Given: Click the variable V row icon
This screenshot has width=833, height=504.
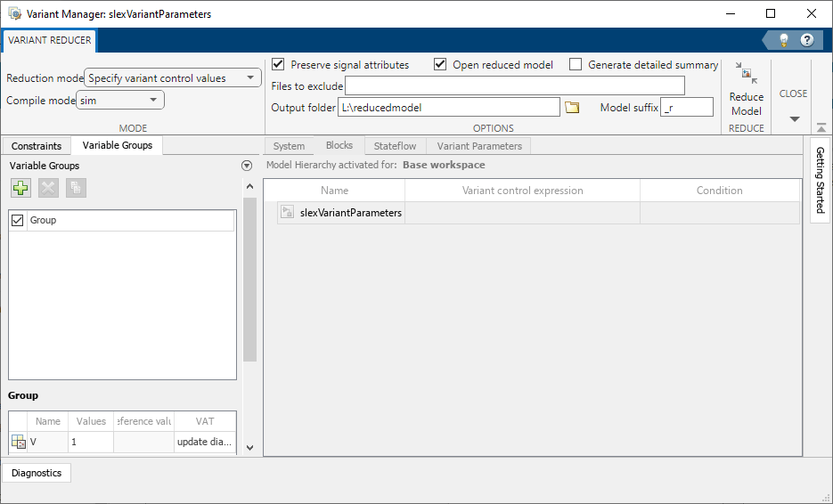Looking at the screenshot, I should [x=18, y=442].
